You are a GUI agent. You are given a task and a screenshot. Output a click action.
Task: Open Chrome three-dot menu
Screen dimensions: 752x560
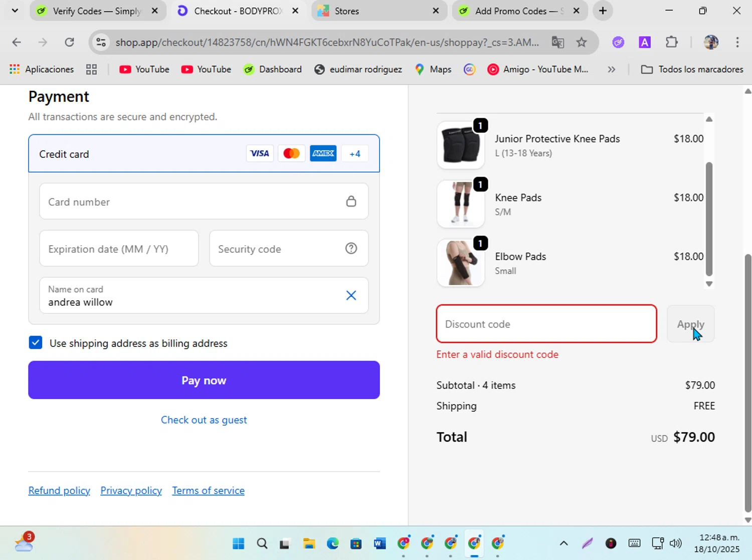(737, 42)
